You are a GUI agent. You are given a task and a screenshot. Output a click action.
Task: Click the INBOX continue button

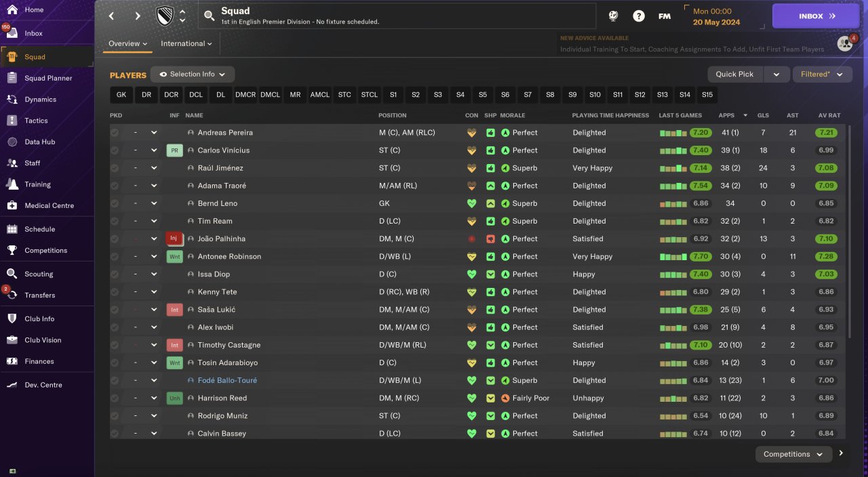pos(816,16)
